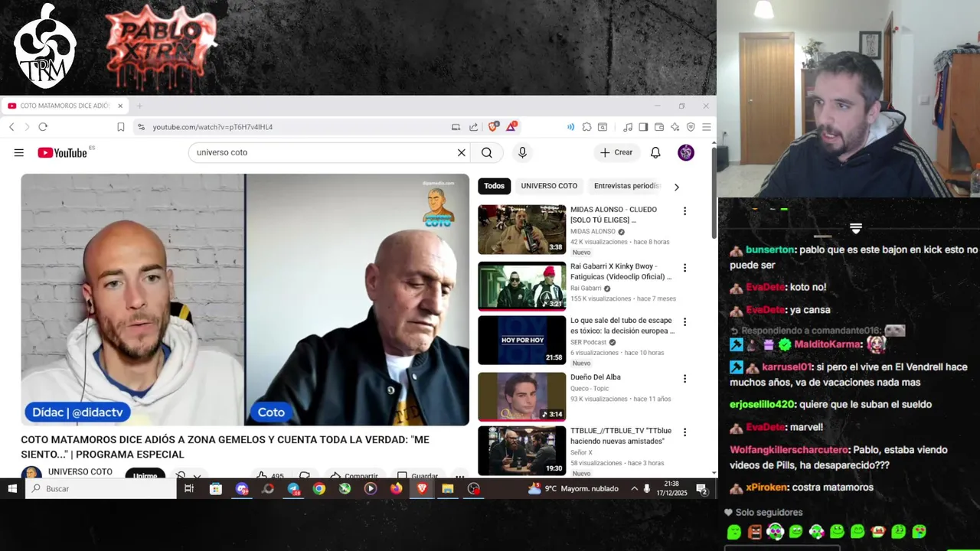Open the Crear upload button
The height and width of the screenshot is (551, 980).
(616, 152)
